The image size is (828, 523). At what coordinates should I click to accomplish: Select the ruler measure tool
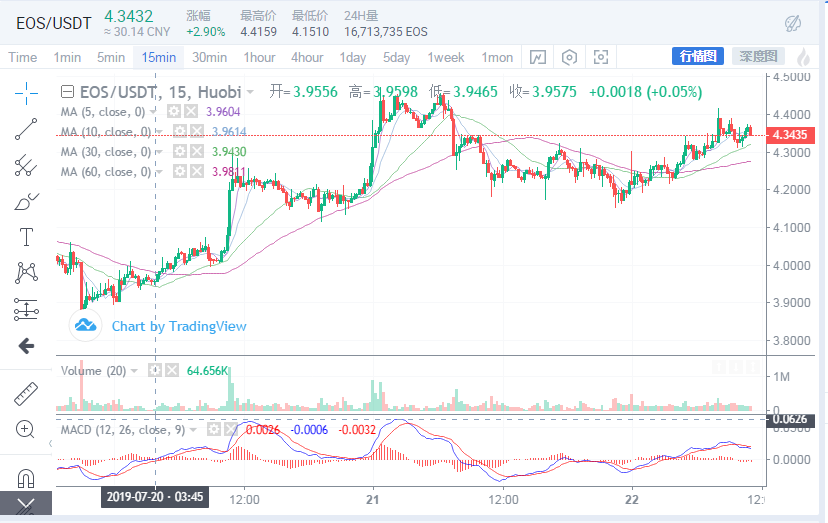26,394
